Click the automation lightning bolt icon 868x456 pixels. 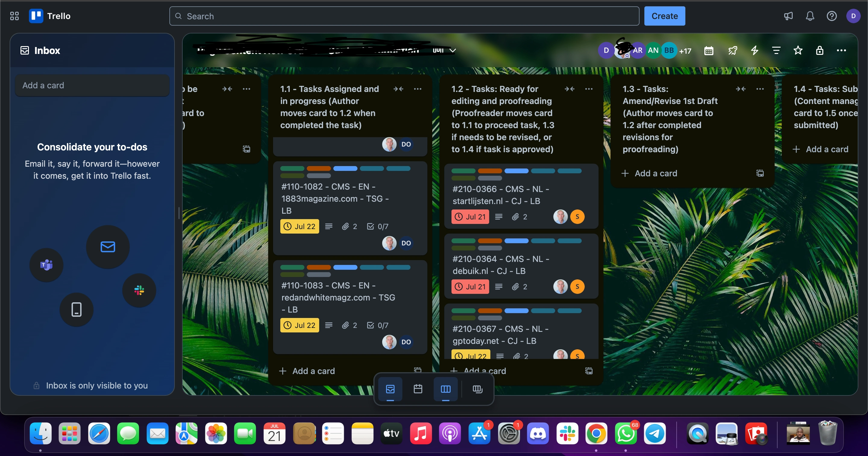[754, 51]
